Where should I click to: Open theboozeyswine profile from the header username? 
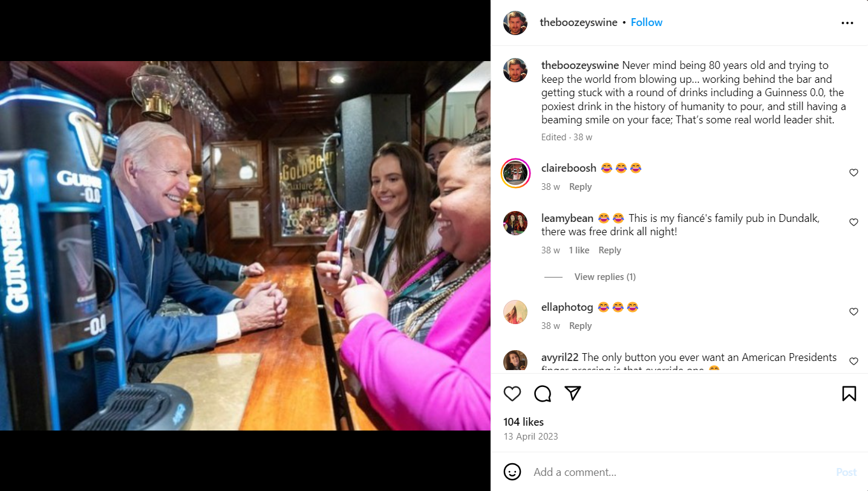click(x=578, y=22)
